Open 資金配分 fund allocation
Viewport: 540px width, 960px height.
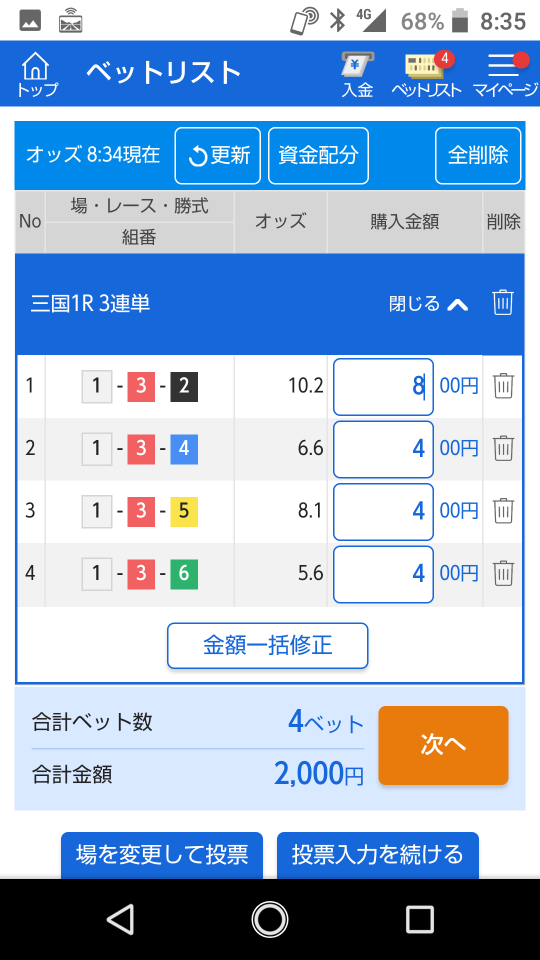tap(318, 156)
